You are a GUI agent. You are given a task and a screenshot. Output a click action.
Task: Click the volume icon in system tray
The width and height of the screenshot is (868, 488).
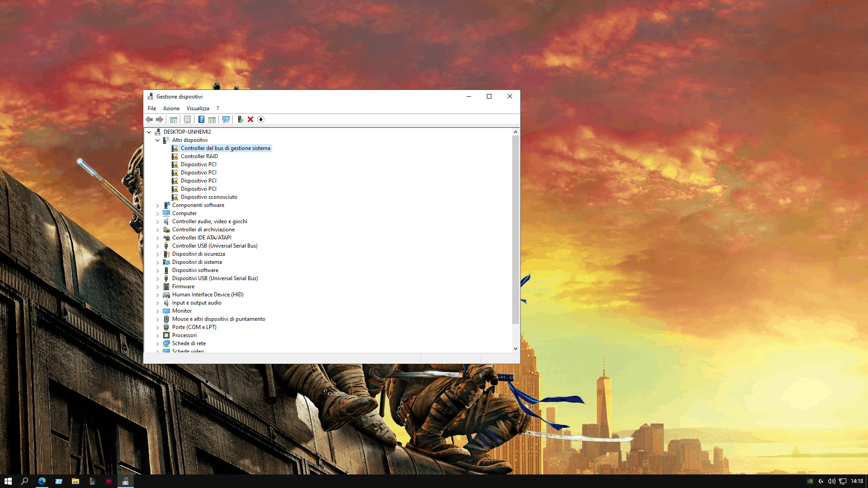point(831,481)
